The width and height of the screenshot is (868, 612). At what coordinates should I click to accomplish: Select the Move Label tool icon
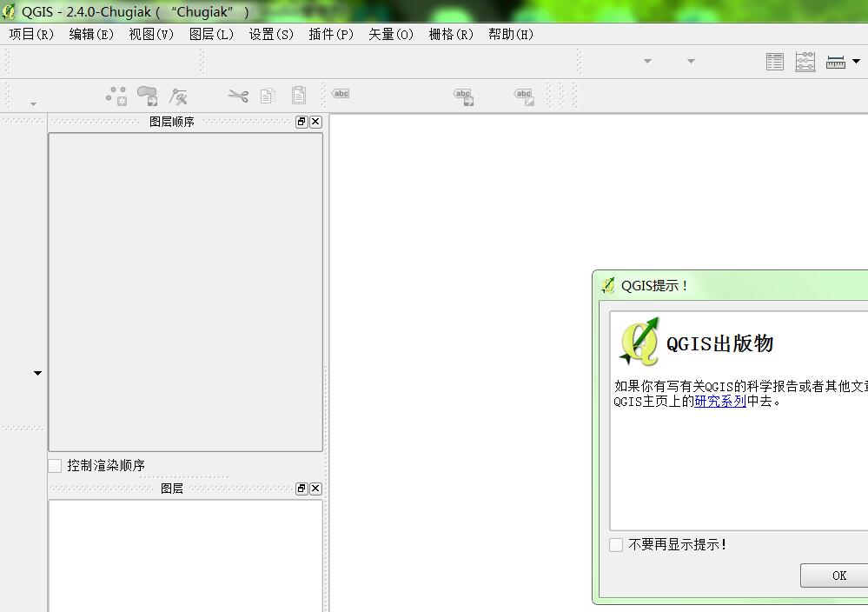(x=463, y=96)
